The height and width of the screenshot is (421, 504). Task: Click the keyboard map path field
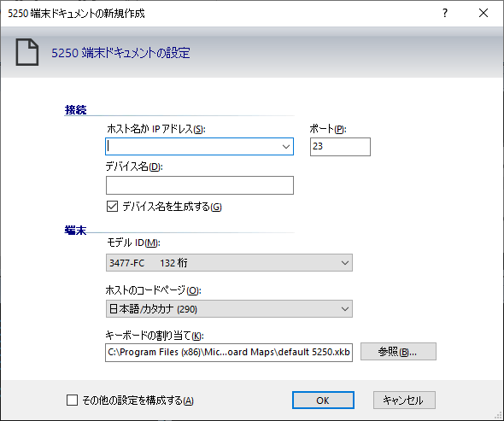pos(229,353)
